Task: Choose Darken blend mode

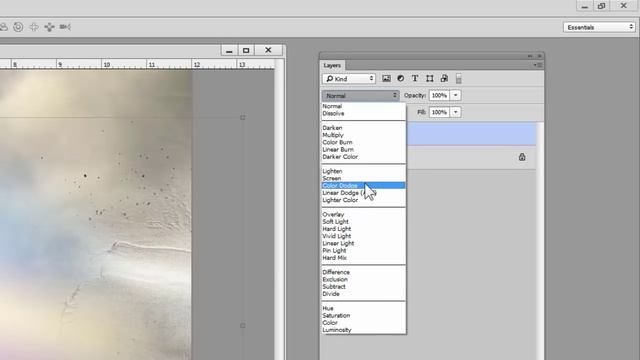Action: 364,128
